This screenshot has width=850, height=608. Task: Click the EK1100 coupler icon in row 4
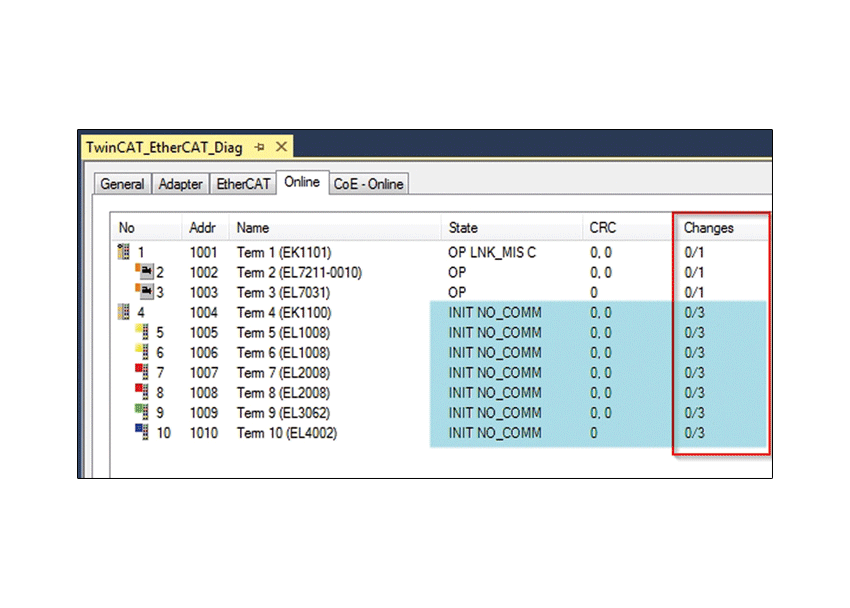(124, 312)
